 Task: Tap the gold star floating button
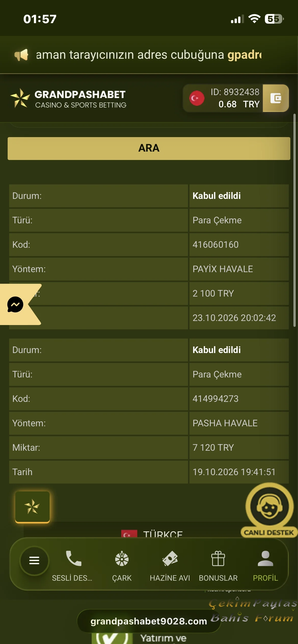[32, 507]
